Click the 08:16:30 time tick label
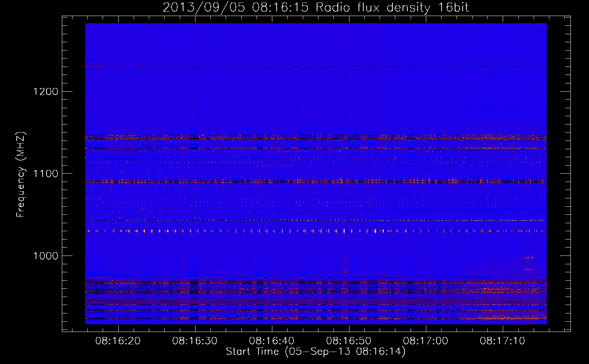 click(x=195, y=341)
